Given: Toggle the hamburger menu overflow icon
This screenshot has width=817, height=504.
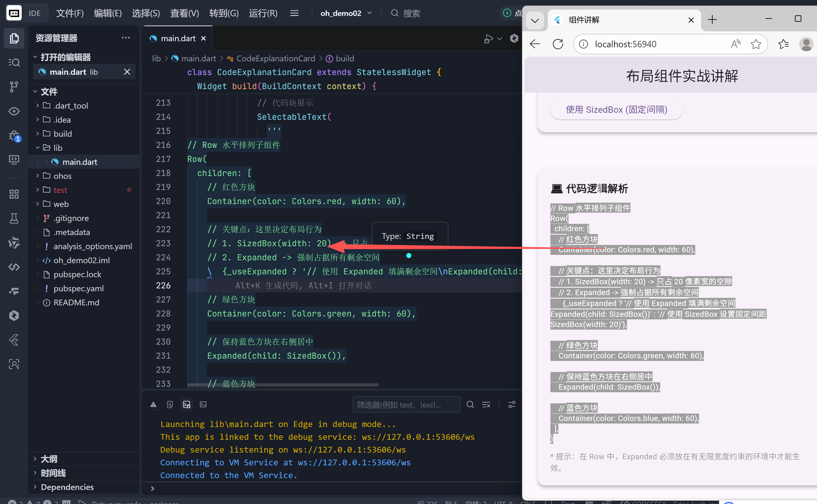Looking at the screenshot, I should 294,13.
